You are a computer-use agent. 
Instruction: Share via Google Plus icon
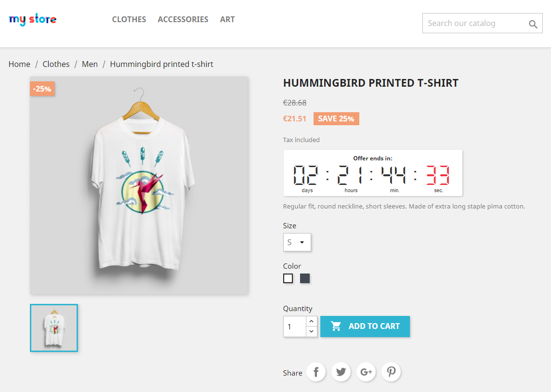tap(366, 372)
